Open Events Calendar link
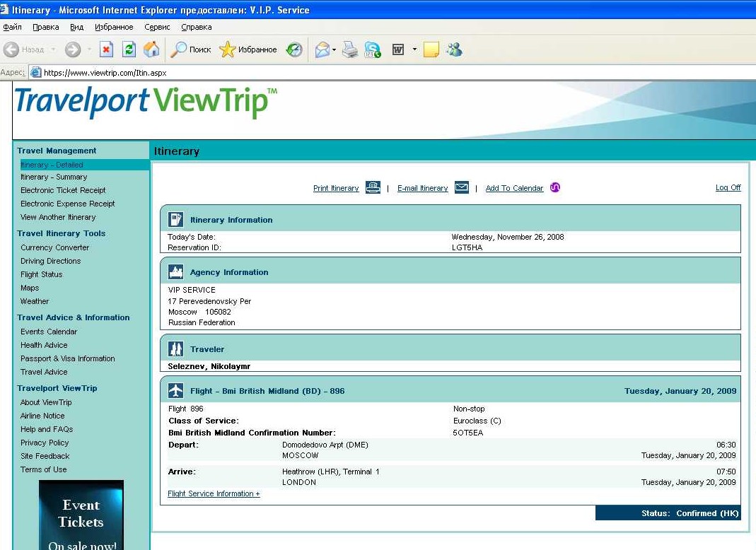Viewport: 756px width, 550px height. (x=49, y=332)
